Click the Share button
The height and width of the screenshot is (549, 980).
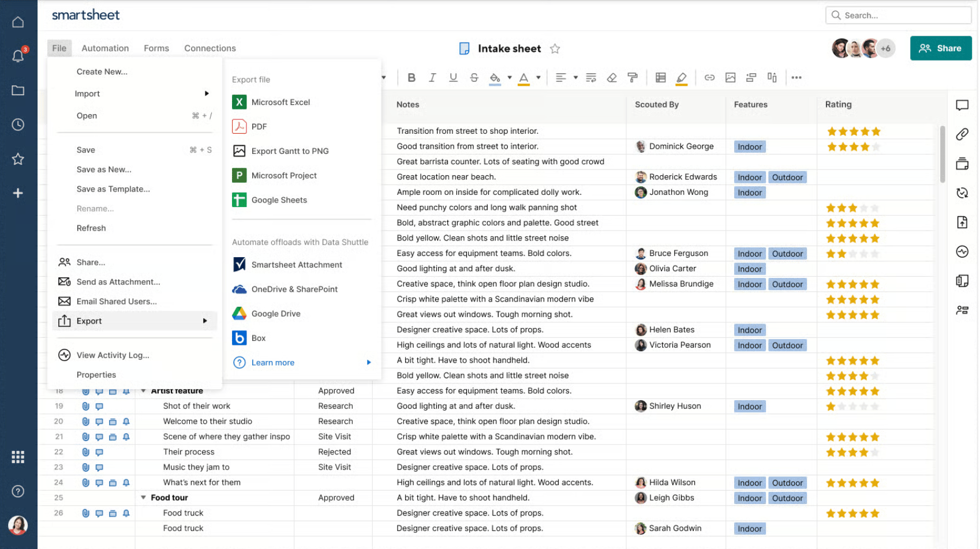click(940, 48)
